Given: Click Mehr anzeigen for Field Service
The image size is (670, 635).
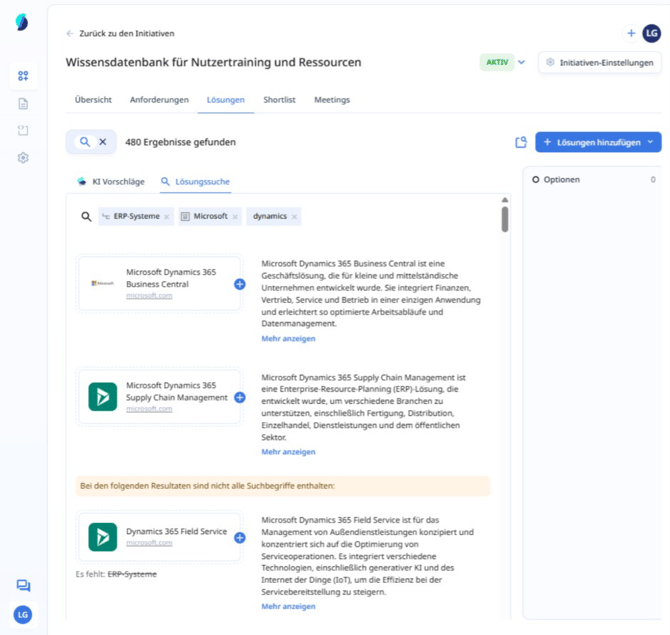Looking at the screenshot, I should point(288,606).
